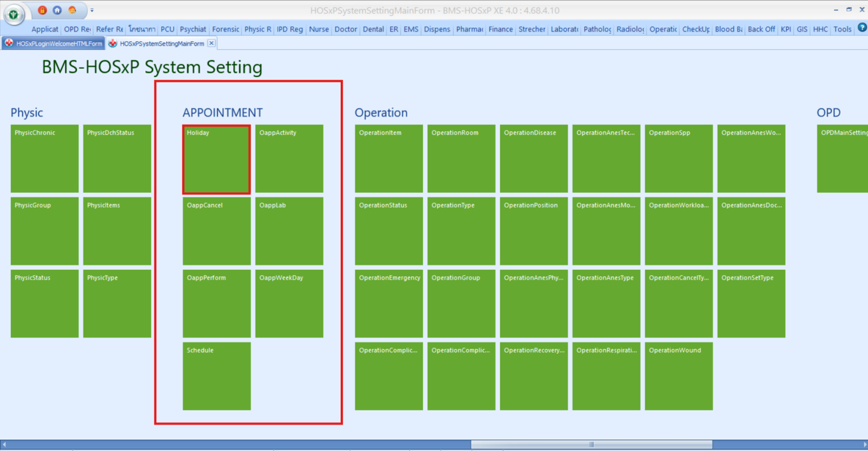Click the OperationRecovery tile
Screen dimensions: 868x451
click(534, 377)
